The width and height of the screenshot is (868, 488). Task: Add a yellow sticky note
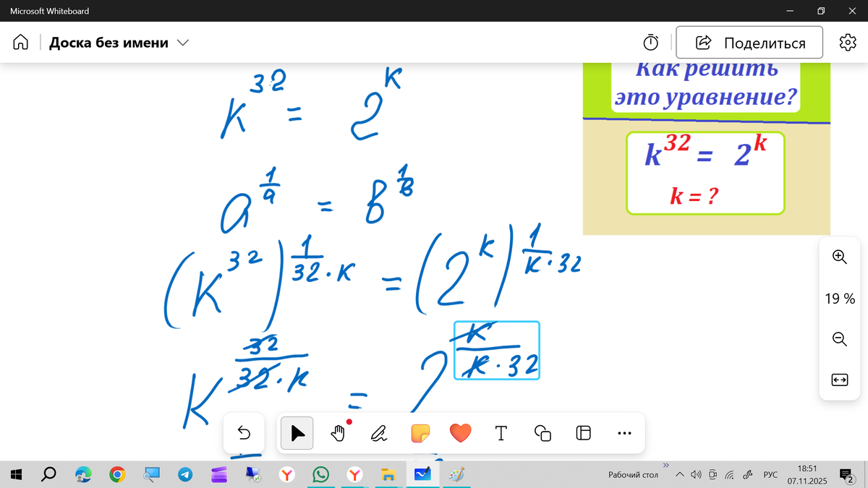[x=420, y=433]
